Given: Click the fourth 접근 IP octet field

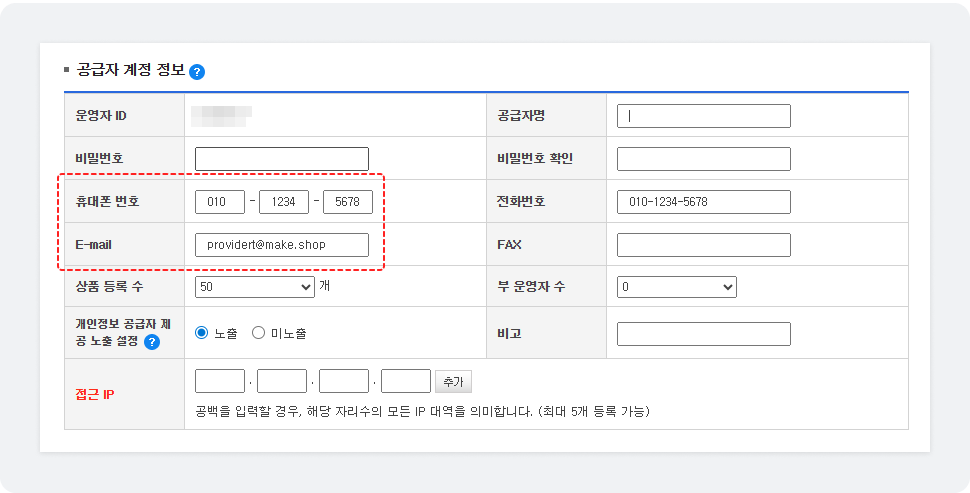Looking at the screenshot, I should [x=406, y=382].
